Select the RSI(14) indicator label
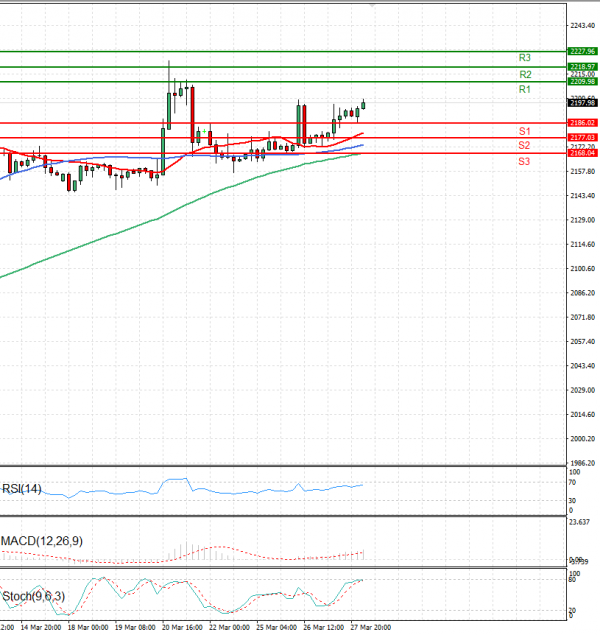This screenshot has width=600, height=635. pyautogui.click(x=24, y=490)
